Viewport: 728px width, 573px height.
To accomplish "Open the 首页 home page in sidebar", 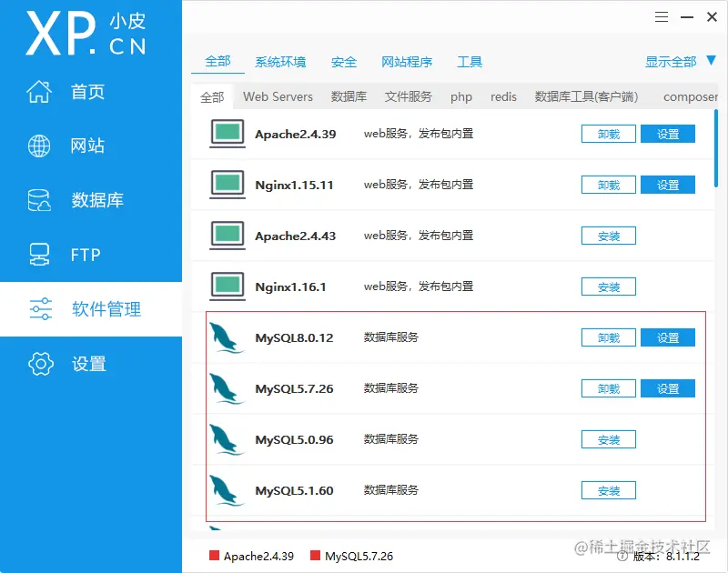I will coord(65,91).
